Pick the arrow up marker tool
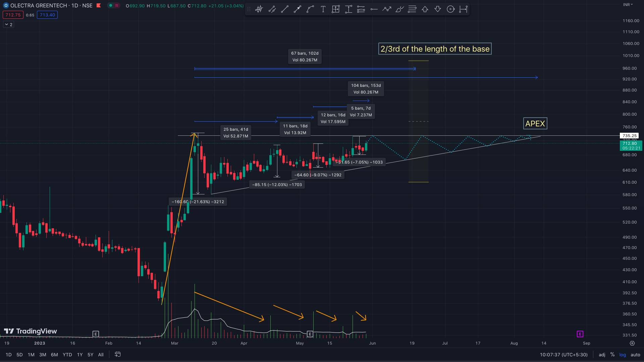 [x=425, y=9]
